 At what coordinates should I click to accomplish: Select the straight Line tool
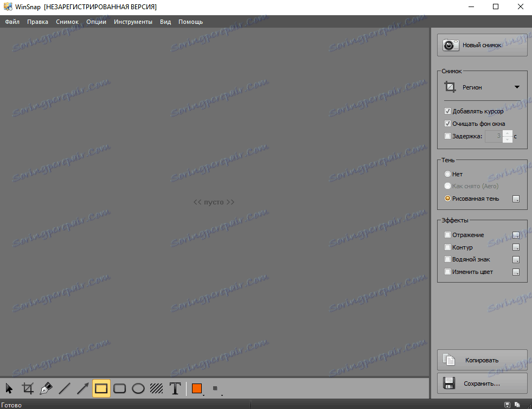pos(65,388)
